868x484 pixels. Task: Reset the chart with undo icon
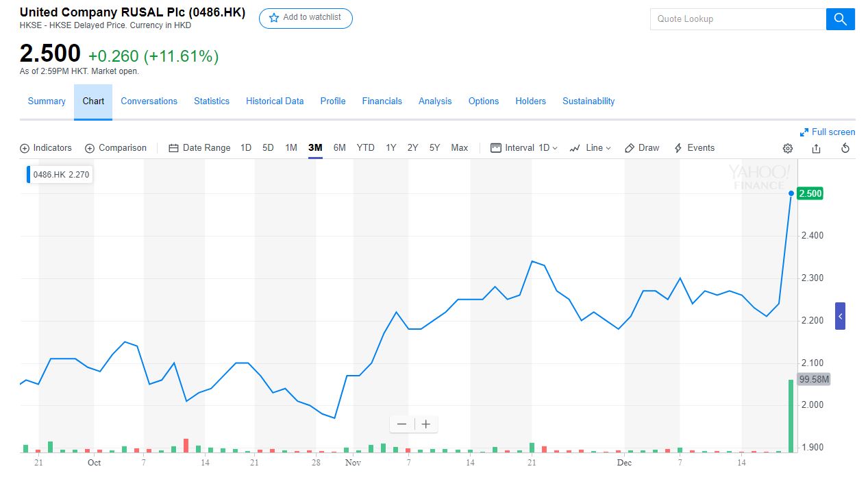(x=845, y=148)
